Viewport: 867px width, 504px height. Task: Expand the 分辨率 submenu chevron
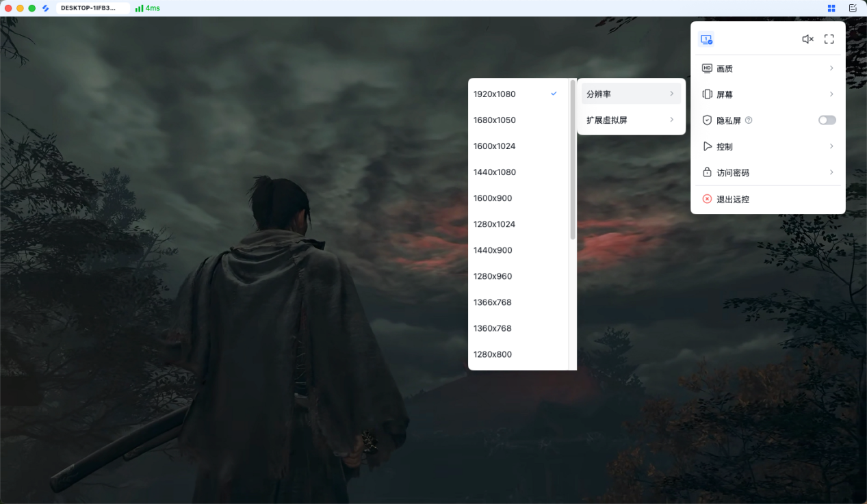tap(672, 94)
